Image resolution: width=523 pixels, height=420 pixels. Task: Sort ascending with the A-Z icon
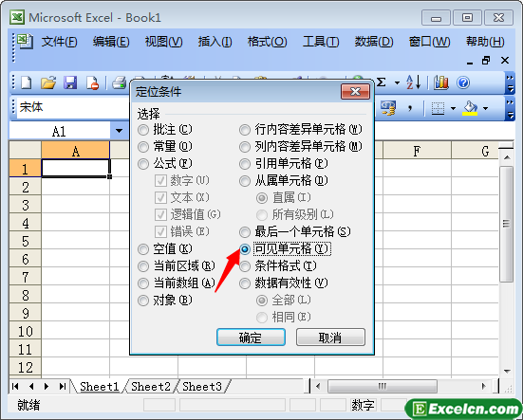click(x=414, y=82)
